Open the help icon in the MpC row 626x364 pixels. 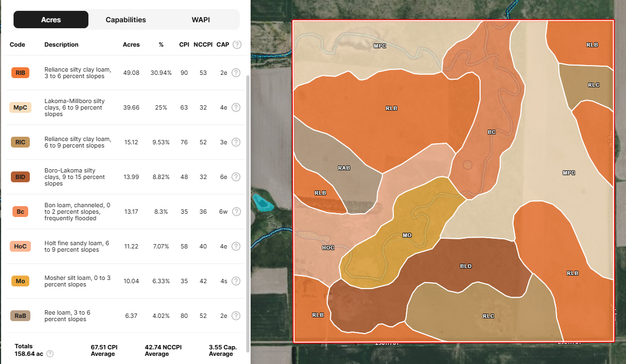tap(236, 107)
